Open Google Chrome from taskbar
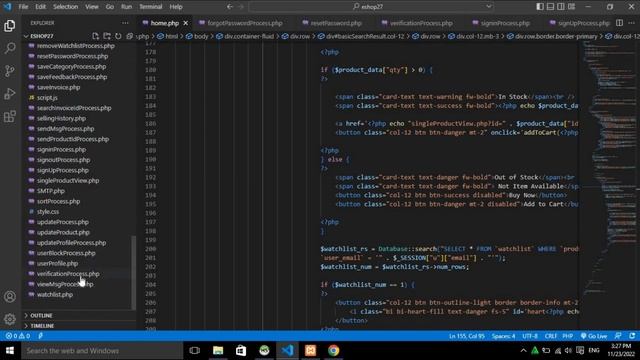 tap(333, 351)
